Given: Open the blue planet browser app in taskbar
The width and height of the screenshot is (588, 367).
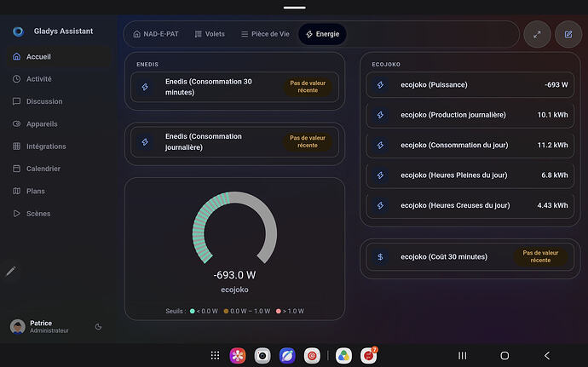Looking at the screenshot, I should [287, 356].
